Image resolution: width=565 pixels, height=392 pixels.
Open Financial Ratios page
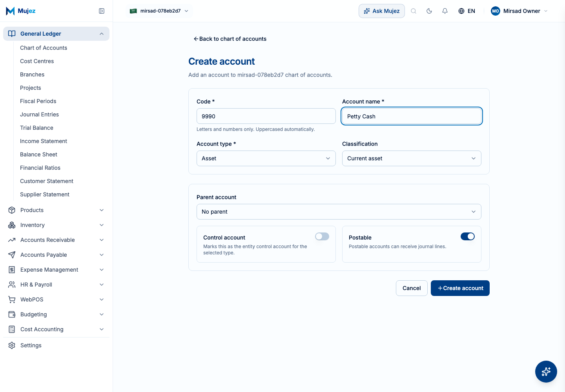pos(40,168)
